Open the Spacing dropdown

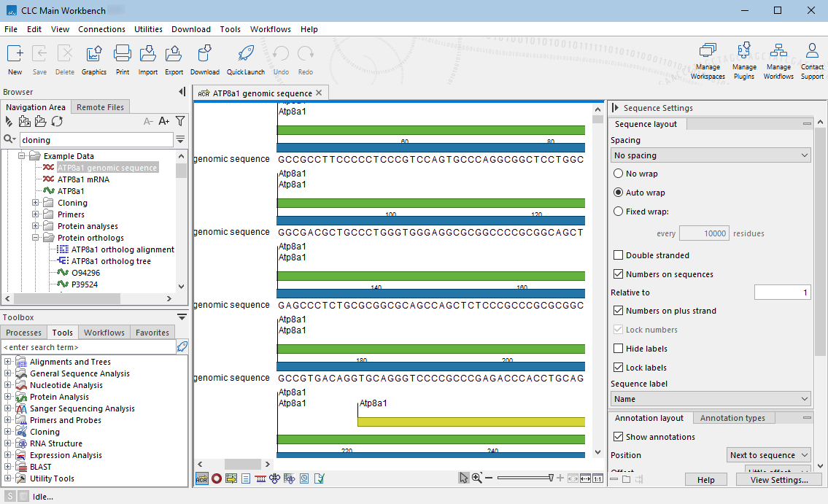711,155
